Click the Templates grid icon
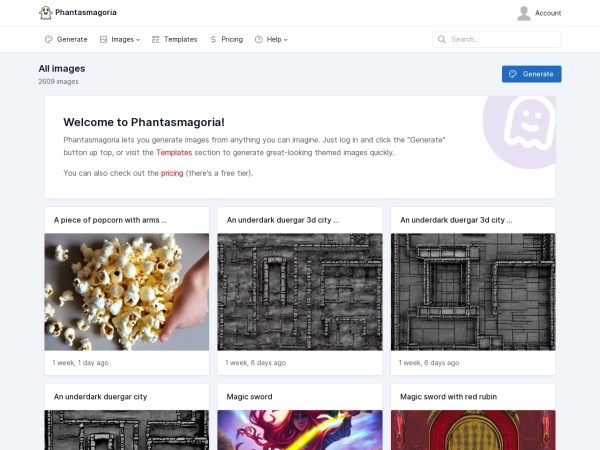The image size is (600, 450). (x=156, y=39)
